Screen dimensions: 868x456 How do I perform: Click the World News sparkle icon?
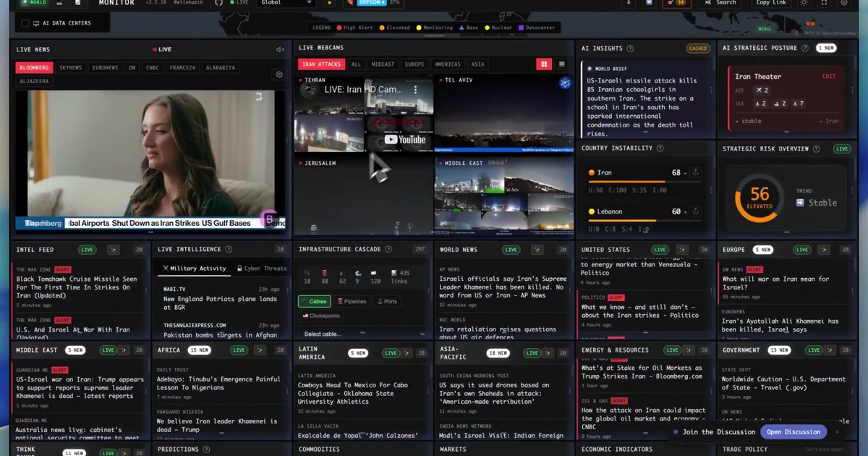(536, 250)
